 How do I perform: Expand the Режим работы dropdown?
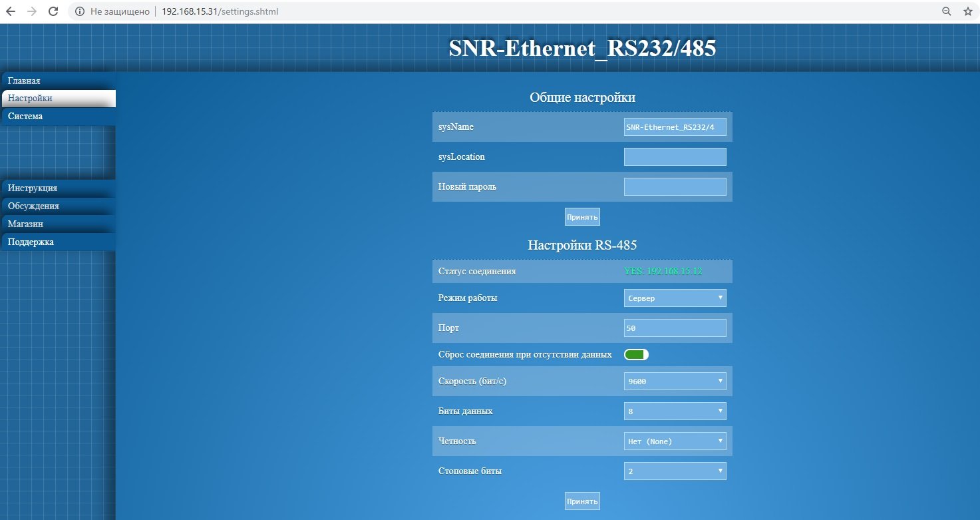pyautogui.click(x=675, y=298)
